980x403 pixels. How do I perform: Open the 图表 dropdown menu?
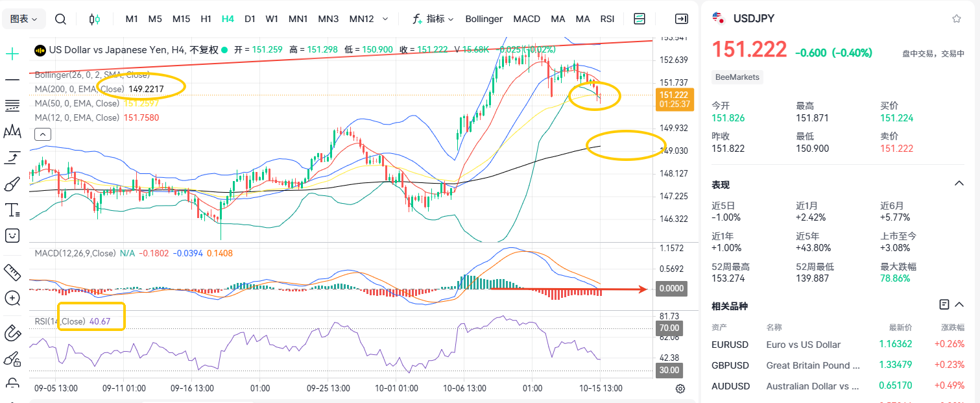click(24, 19)
